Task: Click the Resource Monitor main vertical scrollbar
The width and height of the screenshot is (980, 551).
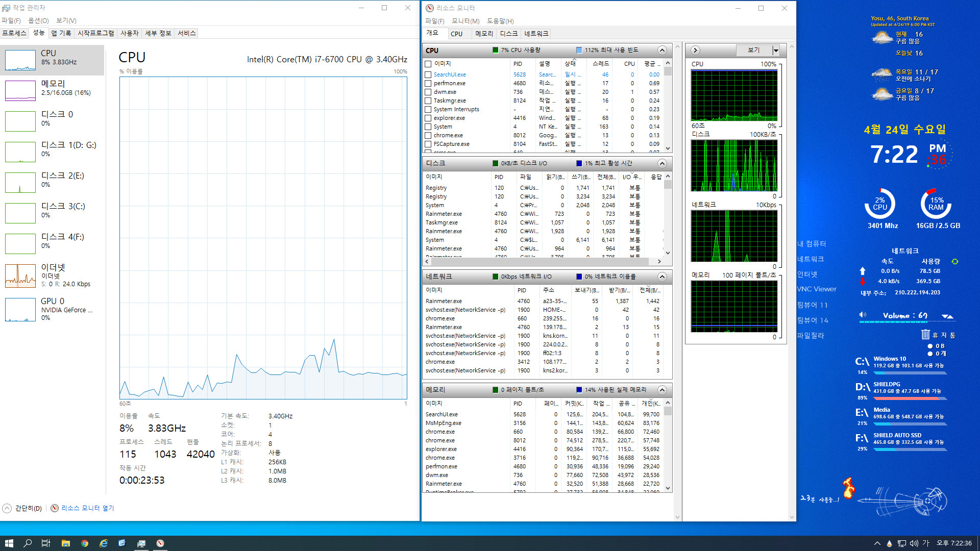Action: [x=677, y=281]
